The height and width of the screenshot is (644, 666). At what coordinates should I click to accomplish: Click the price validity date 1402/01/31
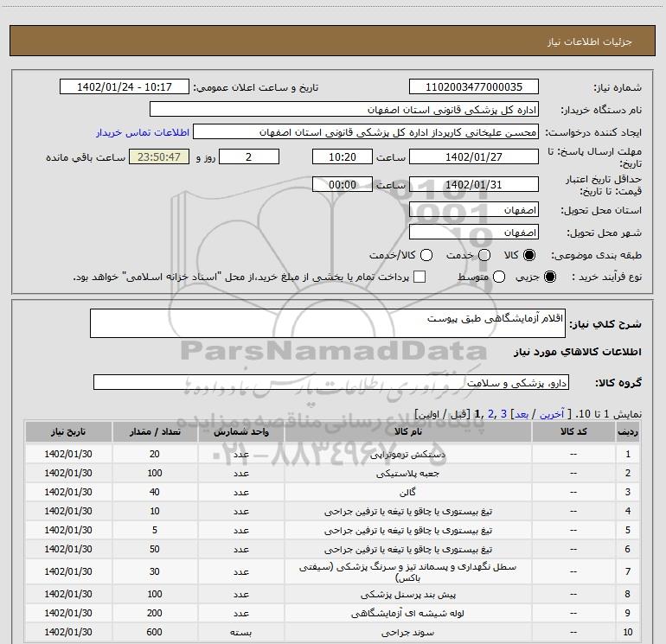[x=474, y=184]
